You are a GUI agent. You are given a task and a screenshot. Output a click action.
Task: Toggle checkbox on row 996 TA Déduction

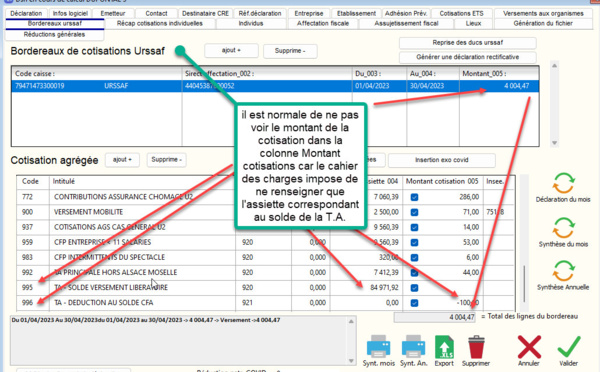(414, 303)
